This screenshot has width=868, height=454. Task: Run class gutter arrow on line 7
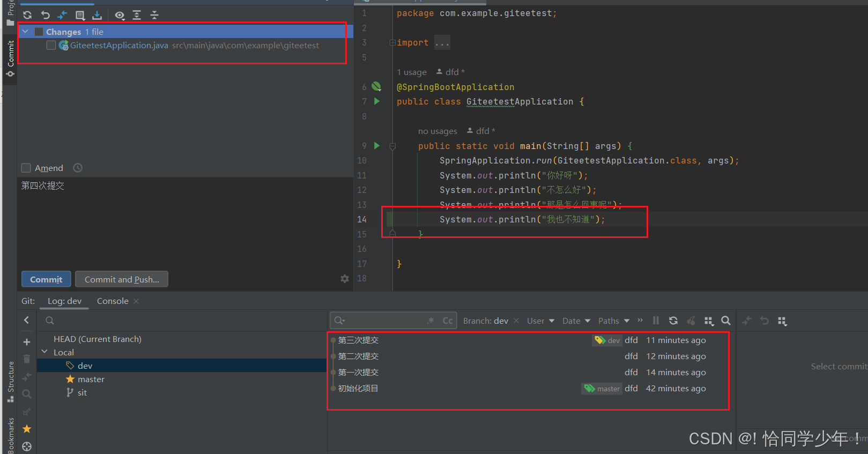[x=377, y=101]
